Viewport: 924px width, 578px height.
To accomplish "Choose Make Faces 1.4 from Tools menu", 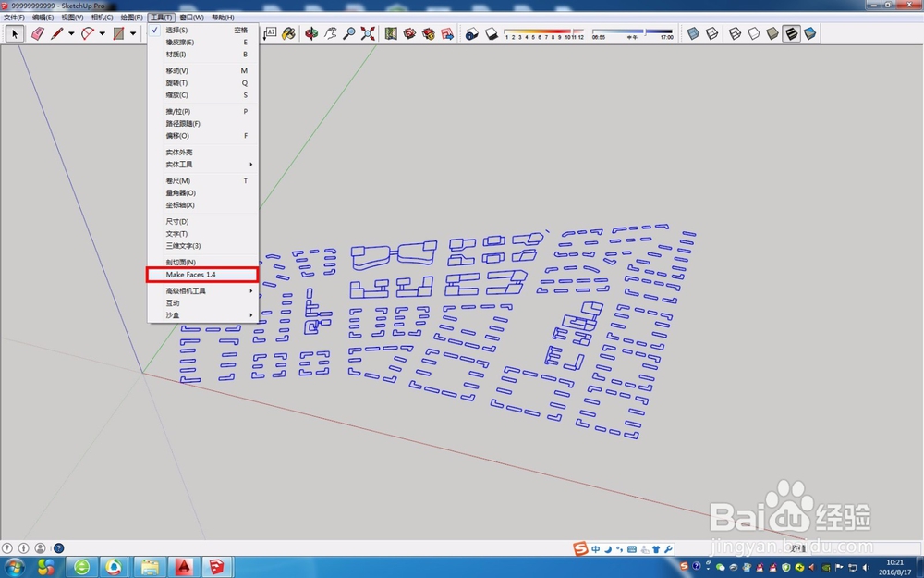I will [202, 275].
